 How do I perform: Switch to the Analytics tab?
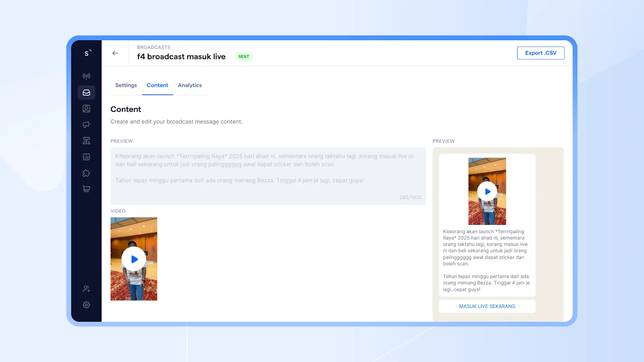click(x=190, y=85)
